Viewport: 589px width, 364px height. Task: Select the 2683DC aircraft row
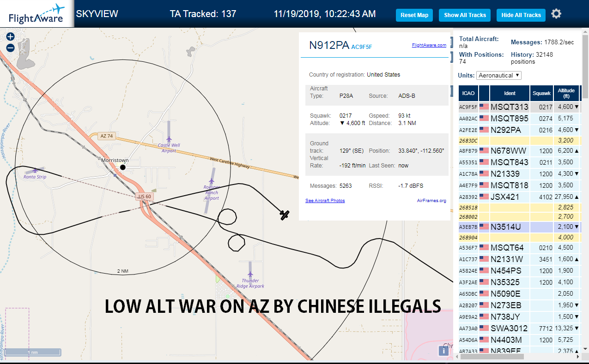point(519,140)
